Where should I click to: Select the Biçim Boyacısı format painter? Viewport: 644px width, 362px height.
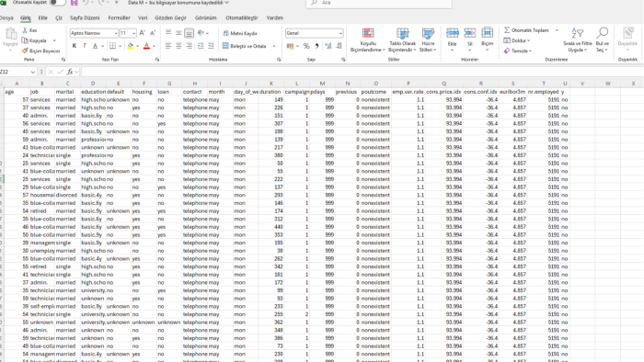pos(40,51)
